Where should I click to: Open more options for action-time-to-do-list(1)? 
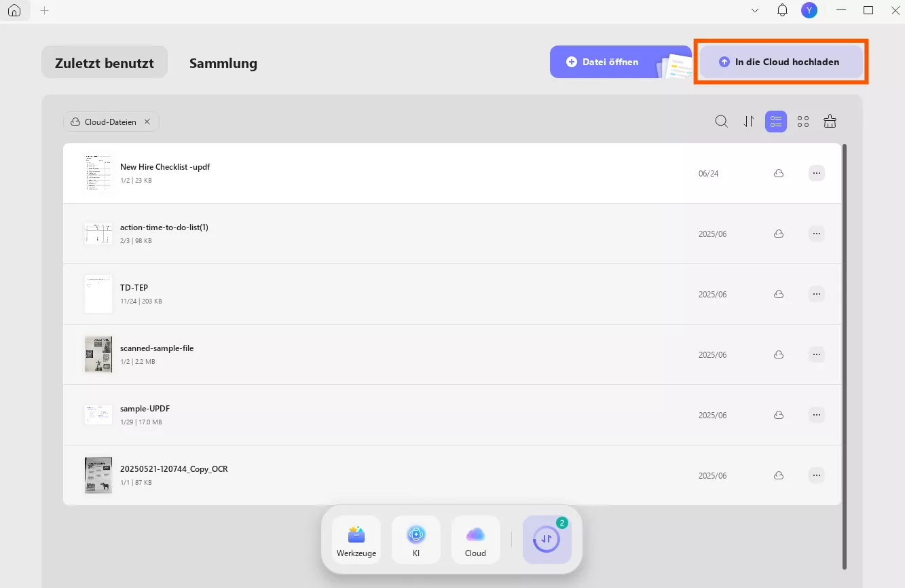coord(817,234)
